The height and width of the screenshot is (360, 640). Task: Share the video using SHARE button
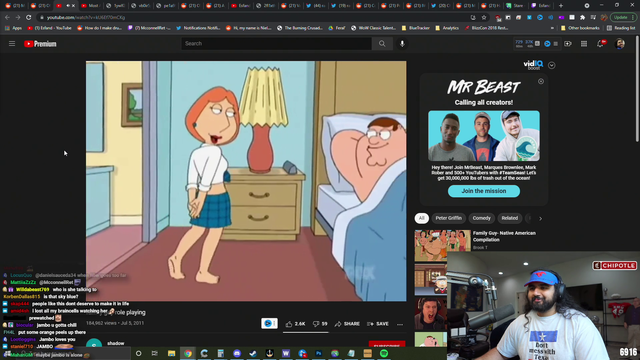tap(347, 324)
